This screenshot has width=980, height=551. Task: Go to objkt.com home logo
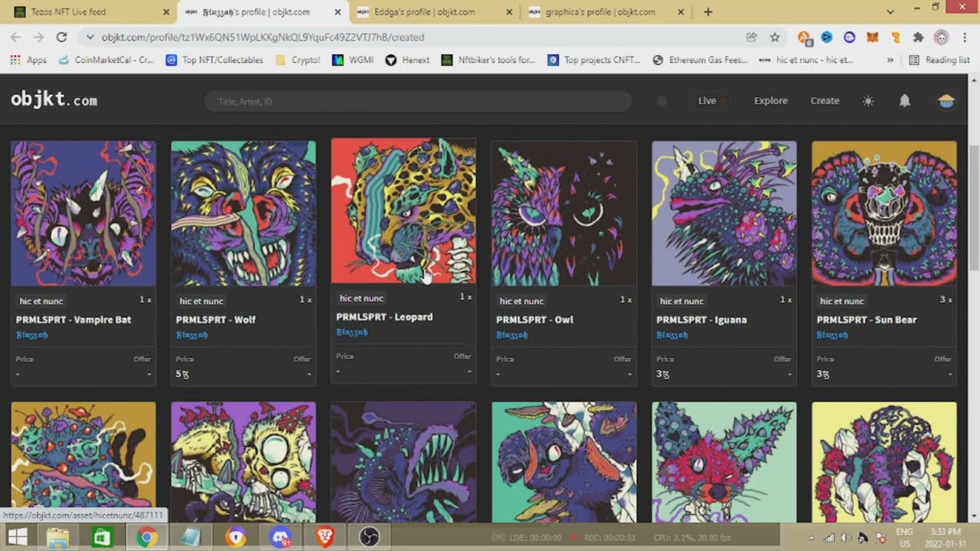(x=54, y=100)
